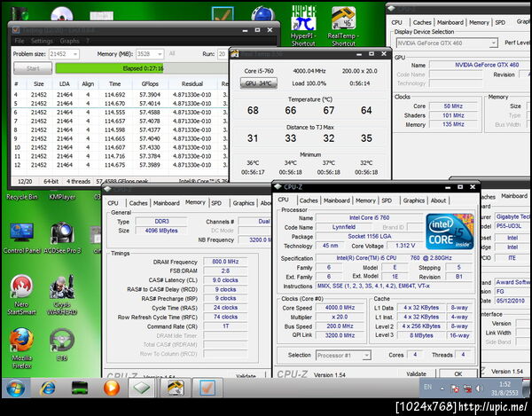Image resolution: width=532 pixels, height=416 pixels.
Task: Select Caches tab in graphics CPU-Z window
Action: point(422,22)
